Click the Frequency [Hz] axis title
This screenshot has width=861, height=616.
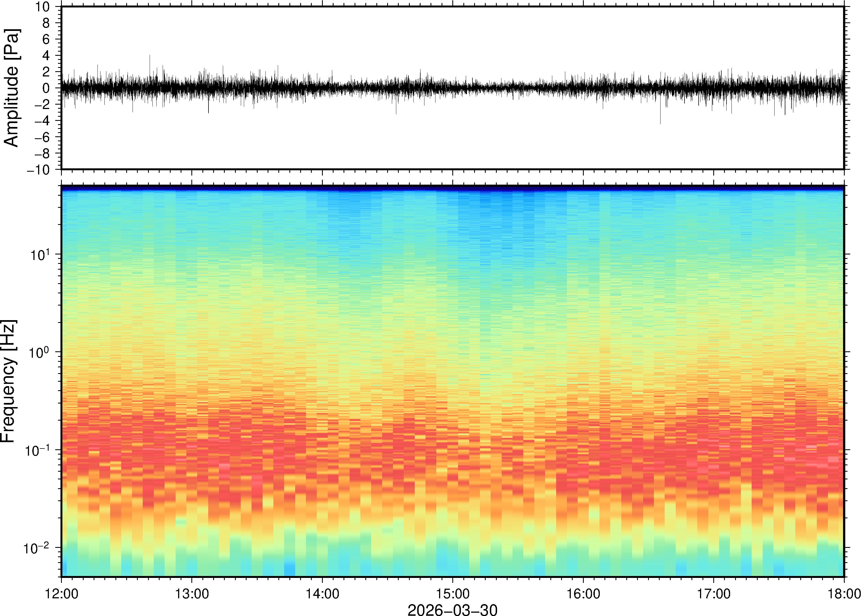[8, 381]
